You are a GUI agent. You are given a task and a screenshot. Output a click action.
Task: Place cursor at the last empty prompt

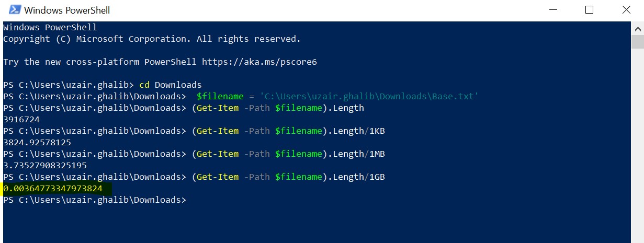point(189,200)
